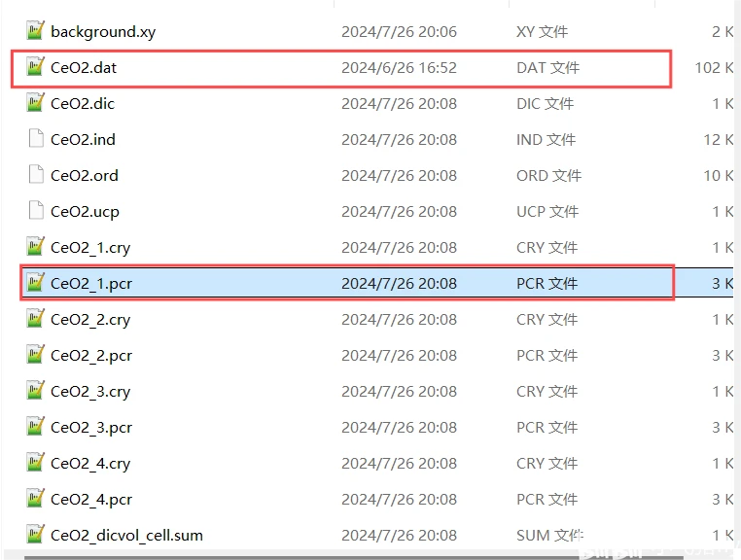The image size is (741, 560).
Task: Click the CeO2.dic file icon
Action: [36, 103]
